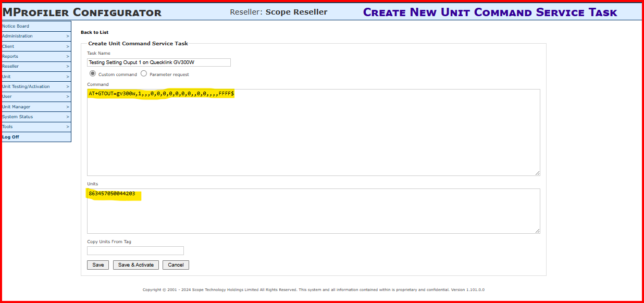Expand the Unit menu

[x=36, y=77]
